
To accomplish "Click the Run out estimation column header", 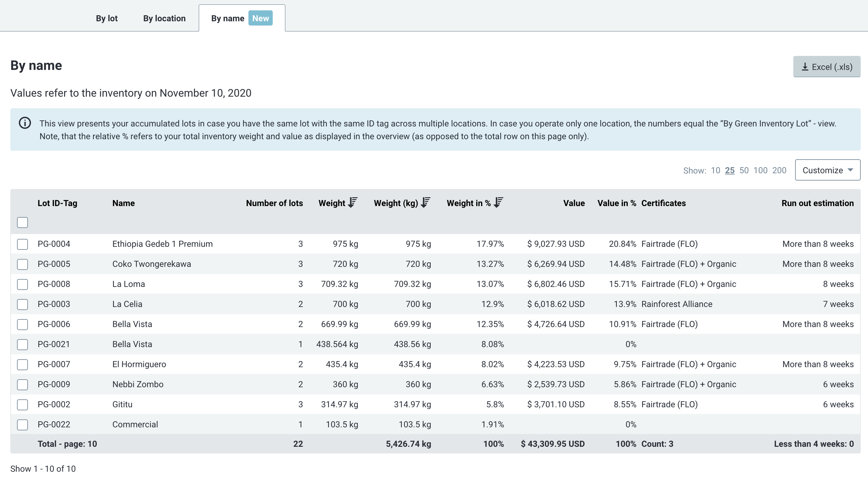I will [818, 203].
